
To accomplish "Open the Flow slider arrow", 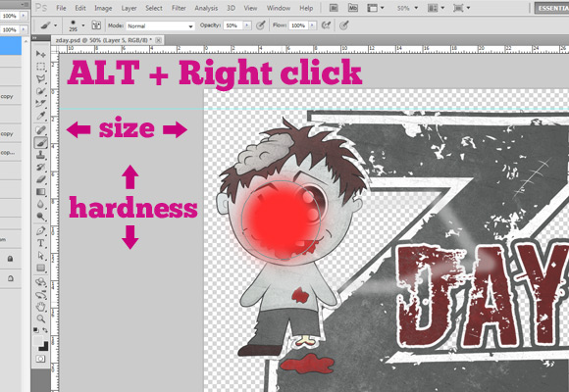I will pos(312,25).
